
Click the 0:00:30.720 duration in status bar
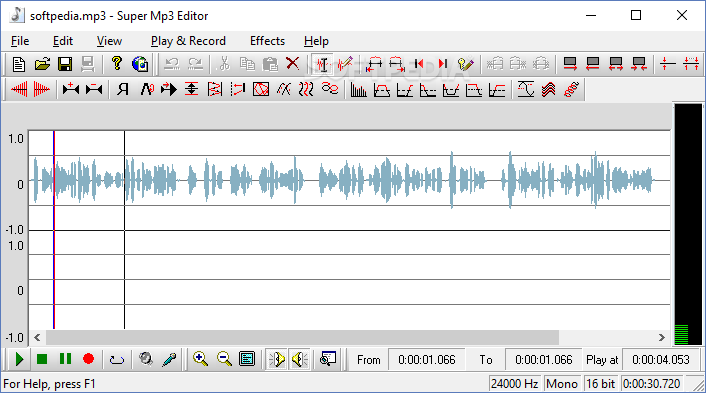(652, 384)
